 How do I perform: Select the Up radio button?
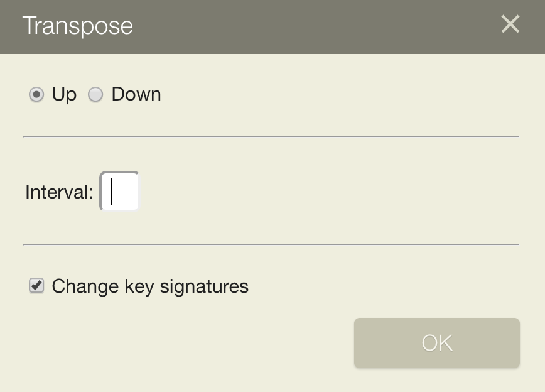tap(36, 95)
